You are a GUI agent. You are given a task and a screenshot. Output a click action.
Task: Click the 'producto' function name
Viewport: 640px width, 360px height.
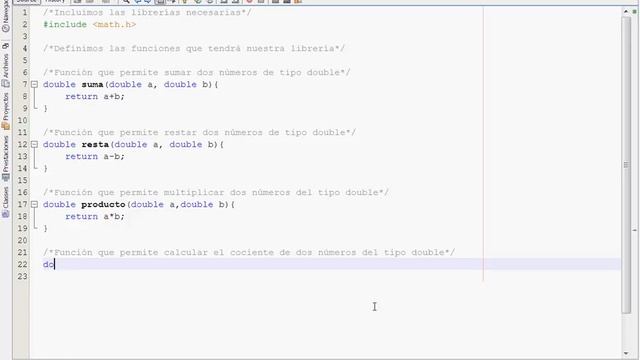tap(103, 204)
